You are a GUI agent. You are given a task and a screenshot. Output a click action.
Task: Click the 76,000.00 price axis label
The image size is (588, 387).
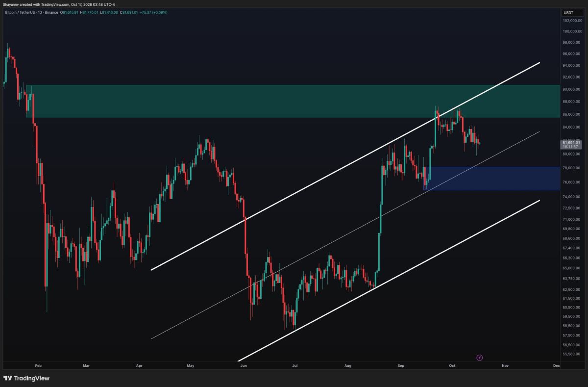[572, 182]
